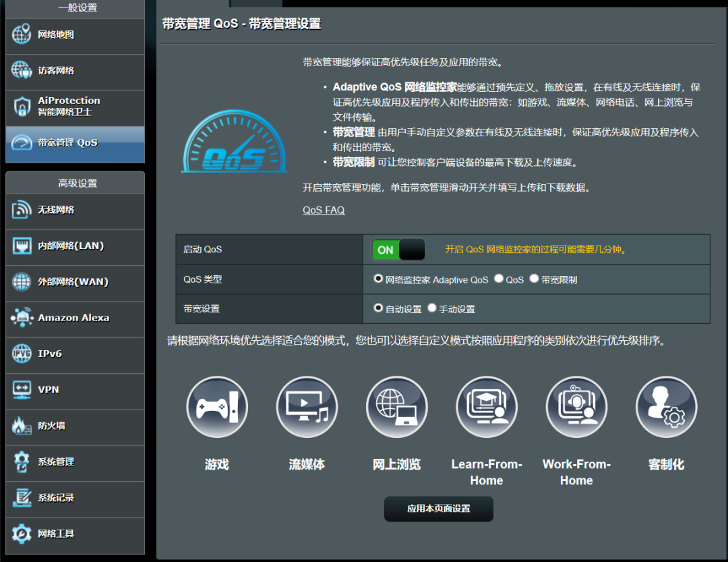Click the 带宽管理 QoS gauge sidebar icon

(22, 142)
